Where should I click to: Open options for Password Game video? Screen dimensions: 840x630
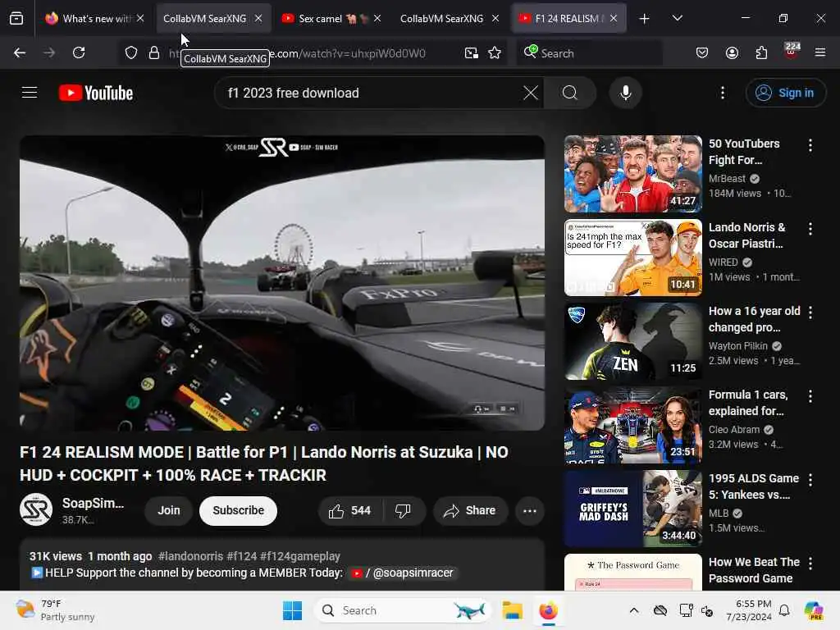pos(810,563)
